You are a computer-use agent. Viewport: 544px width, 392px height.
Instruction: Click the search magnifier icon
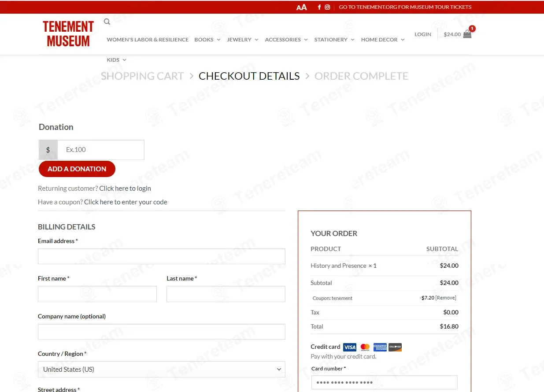click(x=107, y=22)
